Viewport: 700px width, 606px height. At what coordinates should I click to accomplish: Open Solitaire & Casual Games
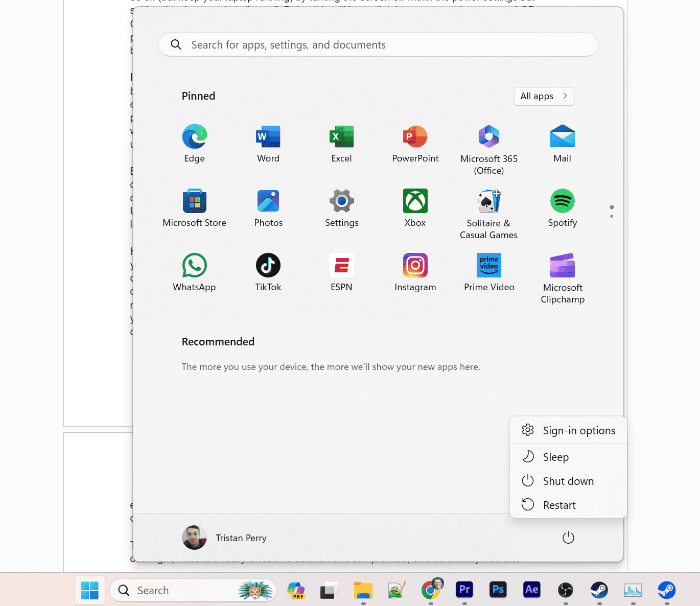point(489,214)
